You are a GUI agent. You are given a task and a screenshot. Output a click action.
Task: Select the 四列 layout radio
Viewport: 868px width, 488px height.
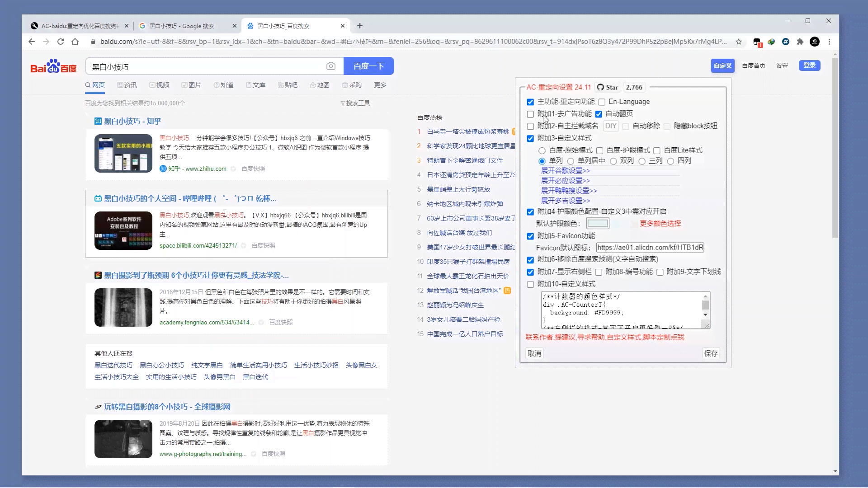coord(670,161)
